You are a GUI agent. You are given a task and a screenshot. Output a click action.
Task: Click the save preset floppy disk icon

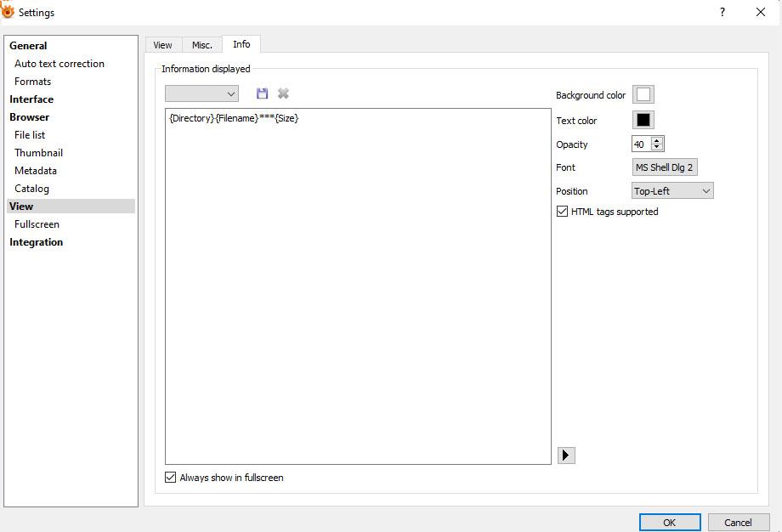(x=262, y=93)
